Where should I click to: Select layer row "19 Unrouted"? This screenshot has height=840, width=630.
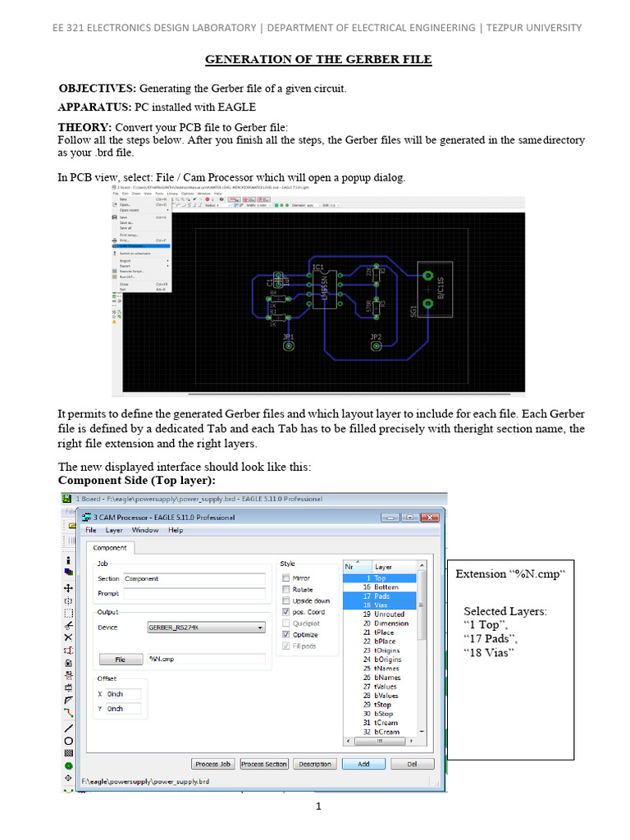pyautogui.click(x=380, y=614)
